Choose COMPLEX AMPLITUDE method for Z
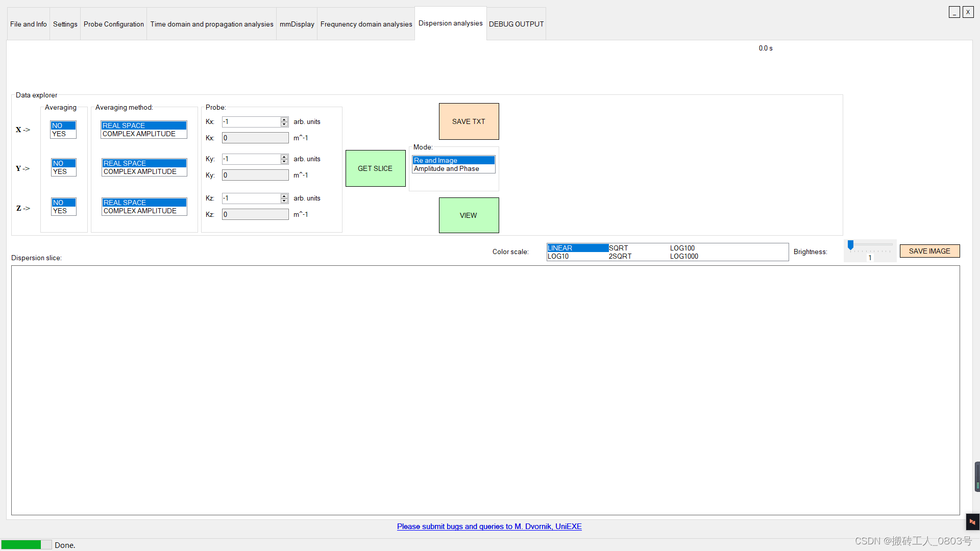The height and width of the screenshot is (551, 980). click(144, 211)
